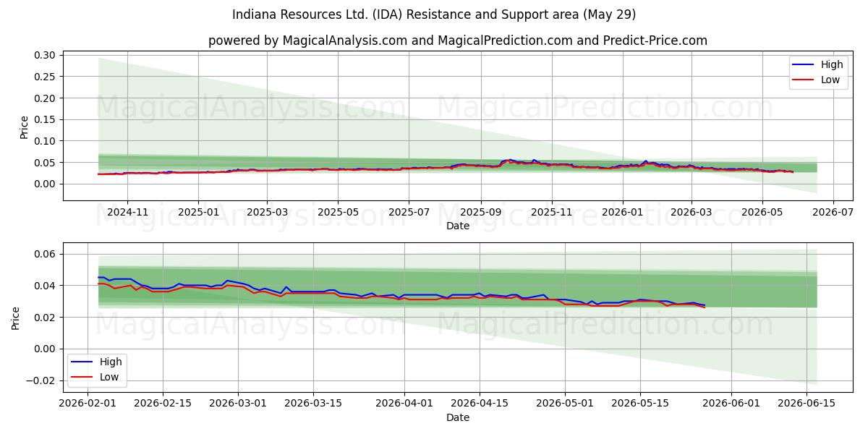Click the 2026-06-01 tick label on bottom chart
The height and width of the screenshot is (434, 868).
(731, 404)
